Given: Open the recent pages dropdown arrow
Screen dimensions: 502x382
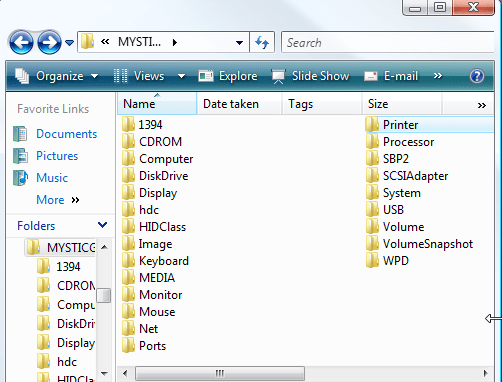Looking at the screenshot, I should click(69, 43).
